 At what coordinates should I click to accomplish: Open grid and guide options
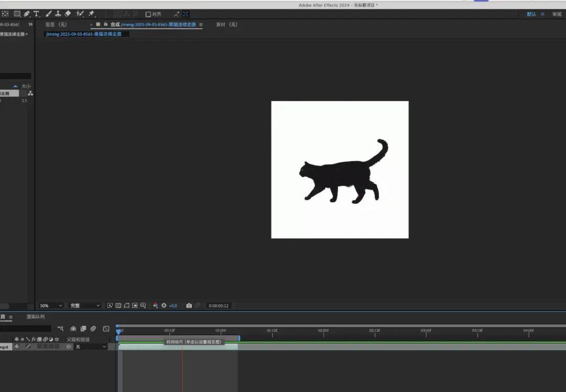pos(143,306)
